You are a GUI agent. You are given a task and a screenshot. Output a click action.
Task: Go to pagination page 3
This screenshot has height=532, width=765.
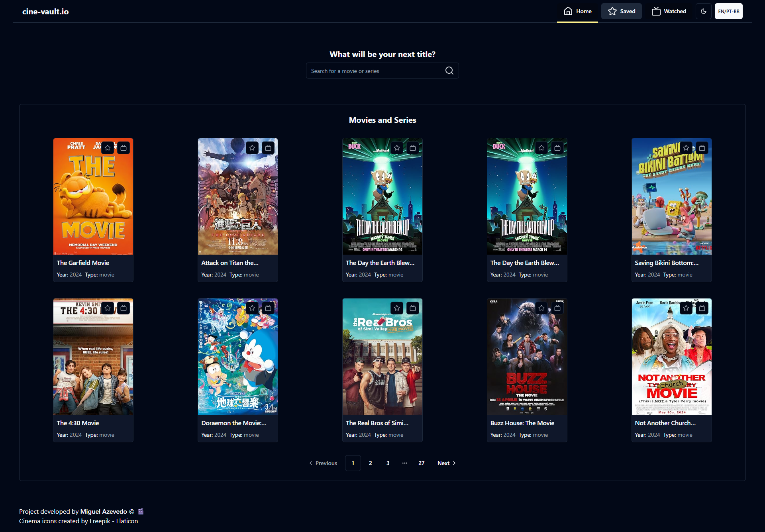click(x=388, y=463)
